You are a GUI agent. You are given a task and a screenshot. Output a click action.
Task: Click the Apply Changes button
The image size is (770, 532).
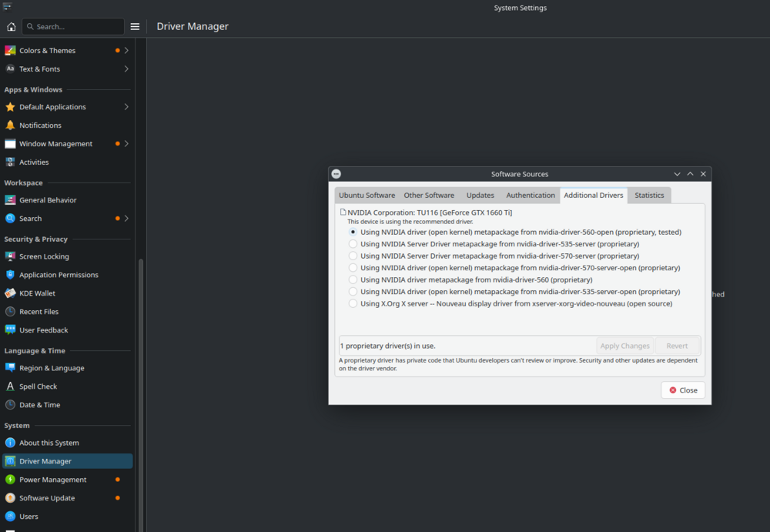click(x=624, y=346)
